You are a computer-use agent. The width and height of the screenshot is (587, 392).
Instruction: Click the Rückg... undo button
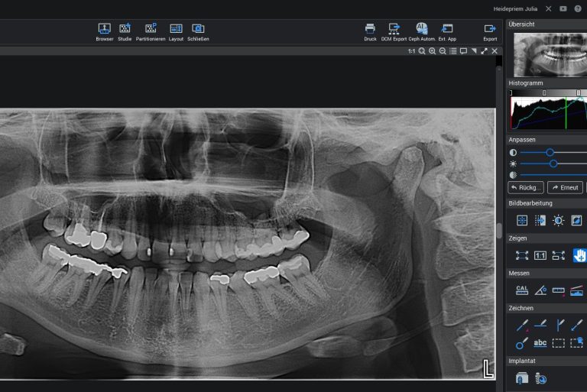click(x=526, y=187)
